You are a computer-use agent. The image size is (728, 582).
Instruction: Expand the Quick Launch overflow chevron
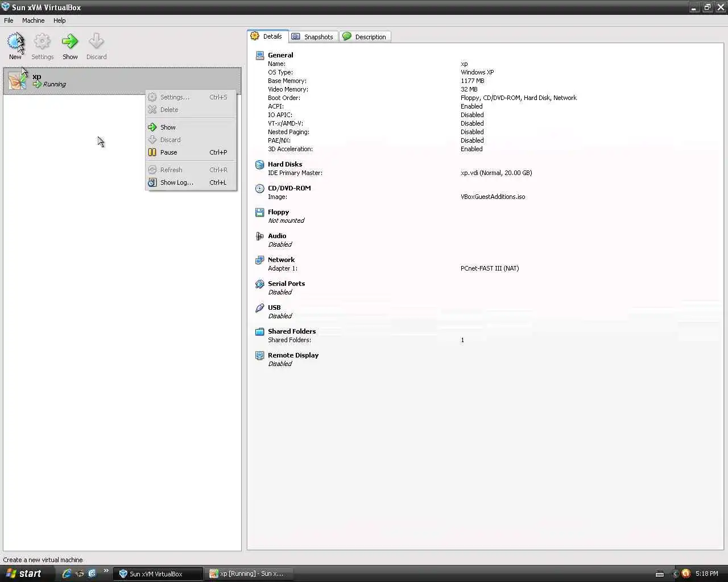(x=106, y=571)
